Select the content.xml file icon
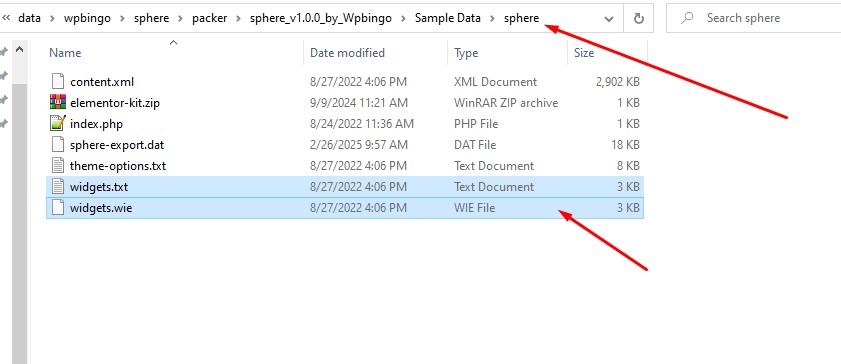 click(57, 82)
